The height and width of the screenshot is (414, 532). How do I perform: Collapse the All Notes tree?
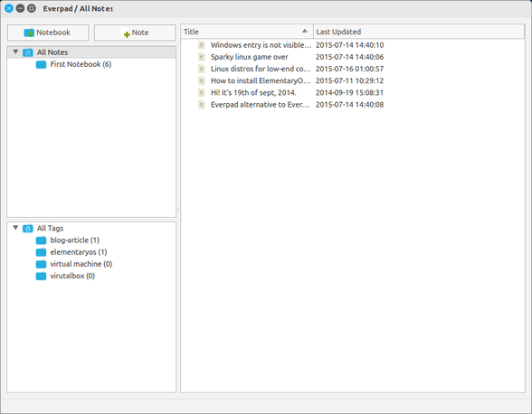point(15,52)
